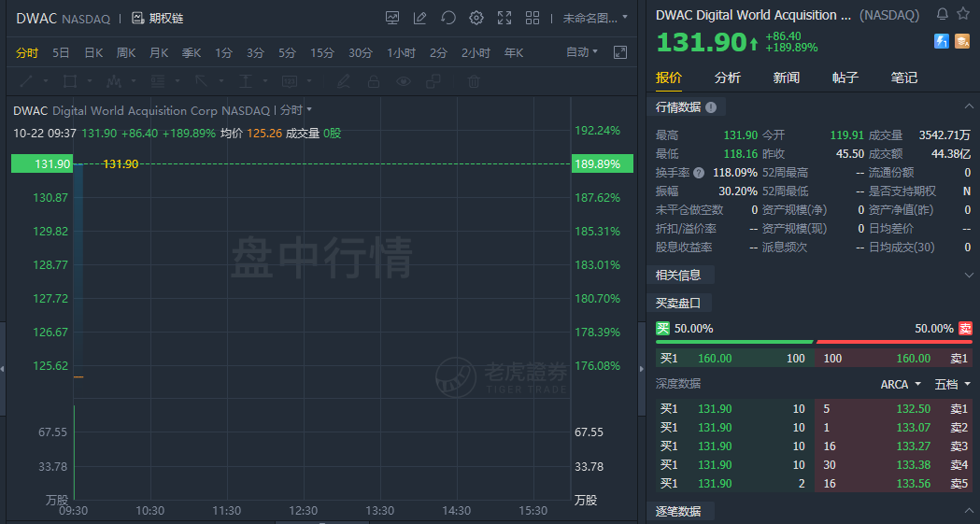Viewport: 980px width, 524px height.
Task: Click the red sell ratio bar
Action: pos(894,342)
